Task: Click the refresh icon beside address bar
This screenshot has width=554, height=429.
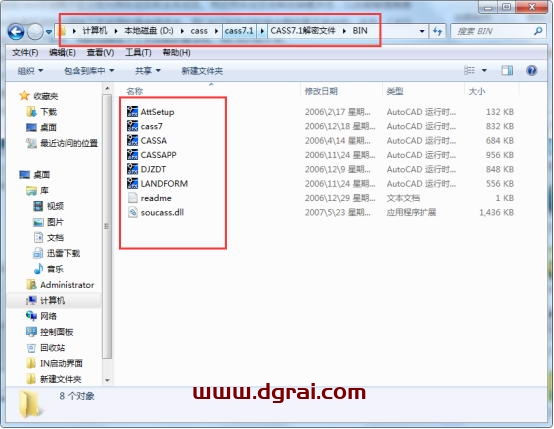Action: click(x=437, y=31)
